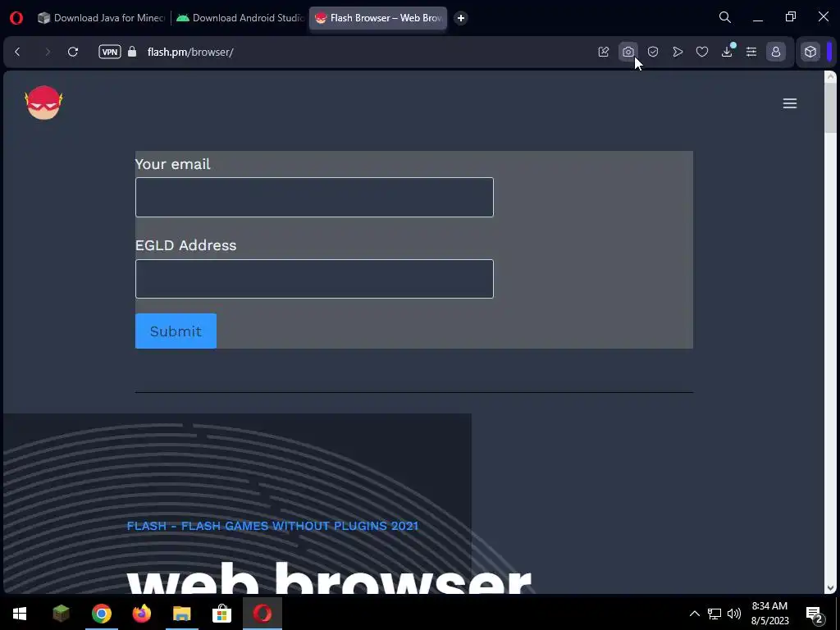840x630 pixels.
Task: Click the 'Your email' label
Action: [172, 164]
